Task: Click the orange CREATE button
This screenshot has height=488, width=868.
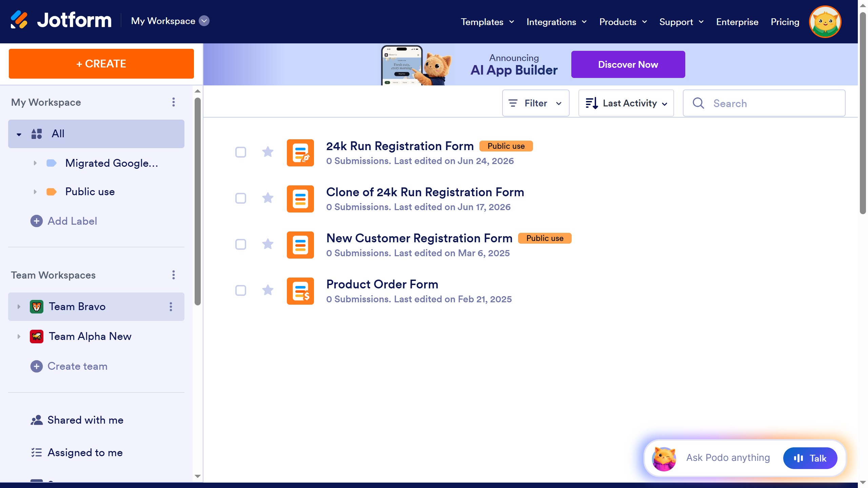Action: click(101, 64)
